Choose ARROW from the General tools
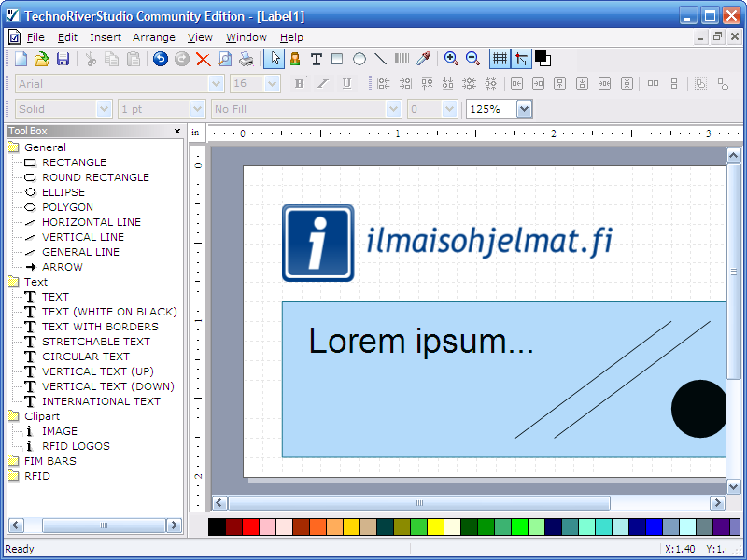Screen dimensions: 747x560 (x=62, y=267)
